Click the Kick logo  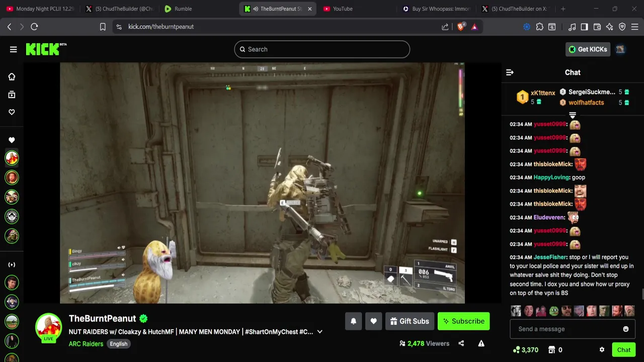pos(46,49)
